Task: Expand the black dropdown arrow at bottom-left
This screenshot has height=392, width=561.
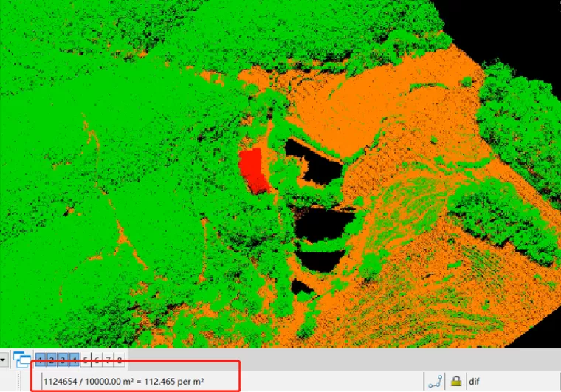Action: click(2, 360)
